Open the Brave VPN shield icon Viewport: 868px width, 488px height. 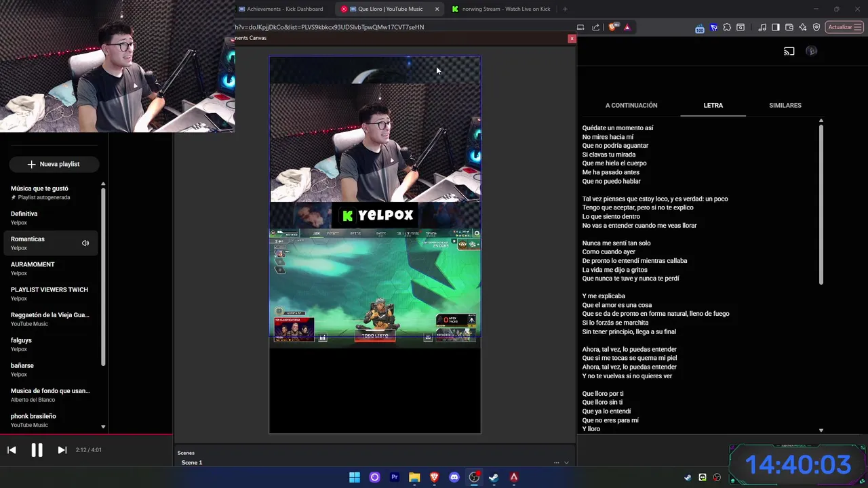[816, 27]
